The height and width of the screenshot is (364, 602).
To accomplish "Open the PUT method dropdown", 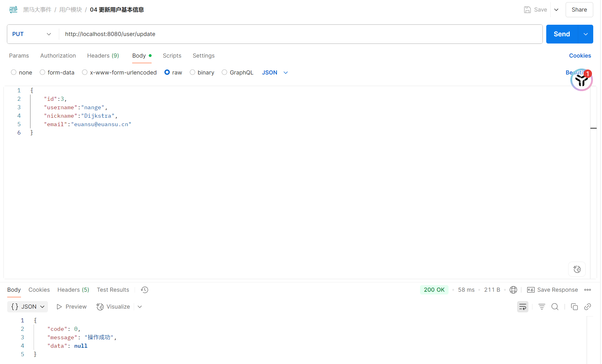I will 31,34.
